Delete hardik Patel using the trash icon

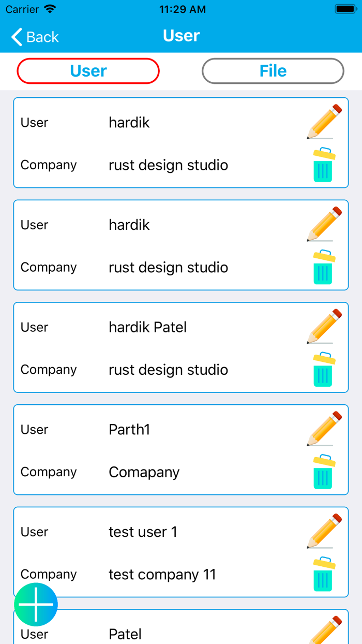tap(322, 369)
